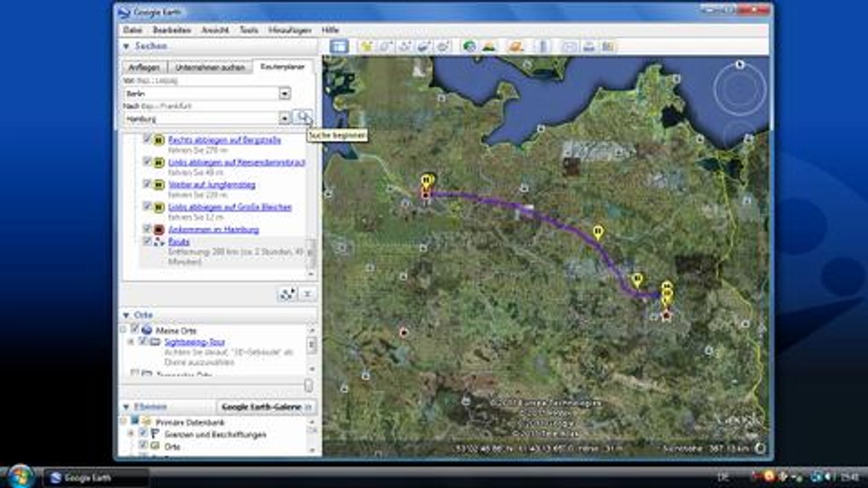This screenshot has width=868, height=488.
Task: Switch to Unternehmen suchen tab
Action: coord(210,67)
